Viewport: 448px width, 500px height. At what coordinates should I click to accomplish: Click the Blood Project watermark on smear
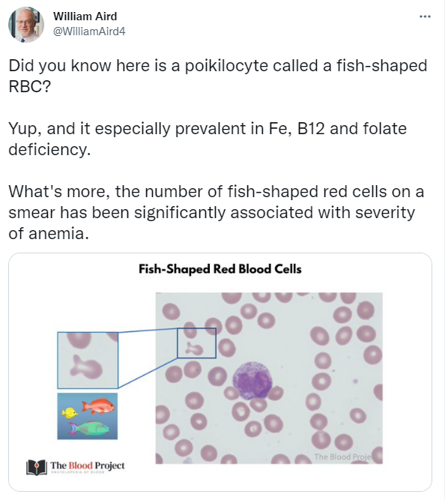(343, 457)
